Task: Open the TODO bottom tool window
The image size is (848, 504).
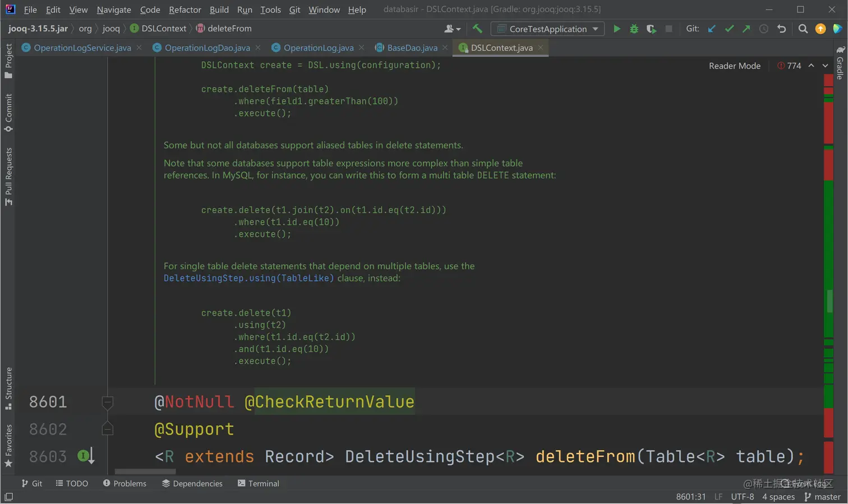Action: [72, 483]
